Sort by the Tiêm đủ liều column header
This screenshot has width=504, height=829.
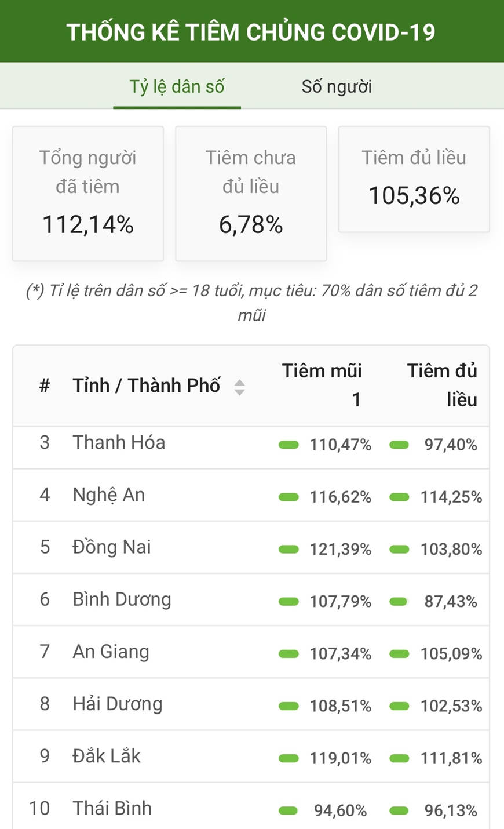[441, 385]
